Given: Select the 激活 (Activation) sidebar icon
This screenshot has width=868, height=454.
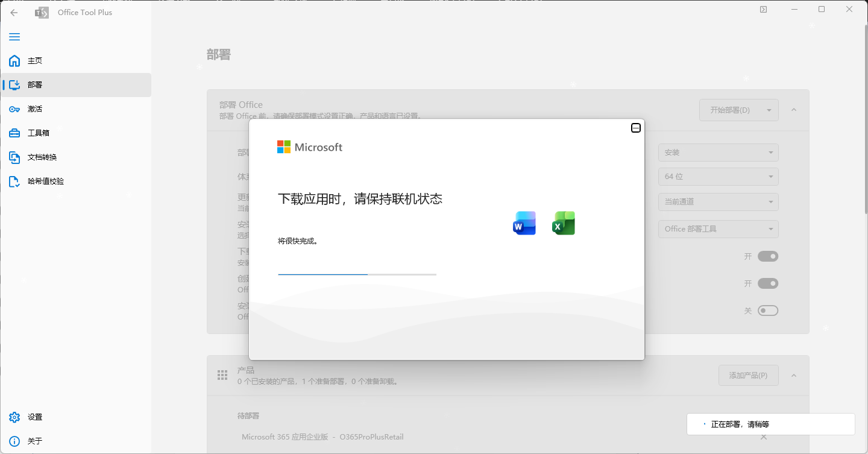Looking at the screenshot, I should (x=34, y=109).
